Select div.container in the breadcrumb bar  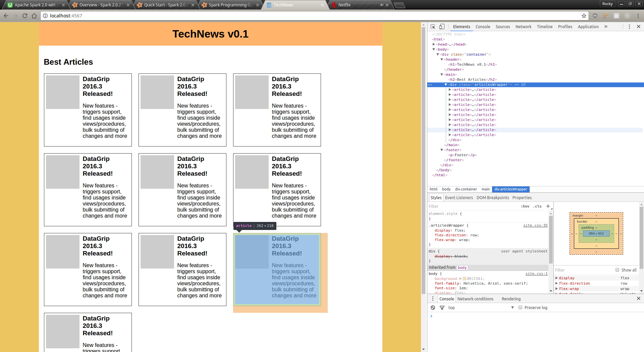466,189
